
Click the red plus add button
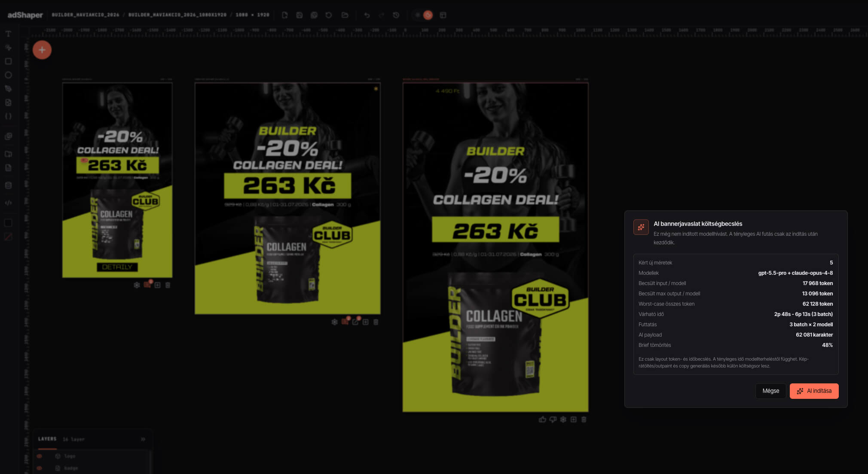point(42,50)
